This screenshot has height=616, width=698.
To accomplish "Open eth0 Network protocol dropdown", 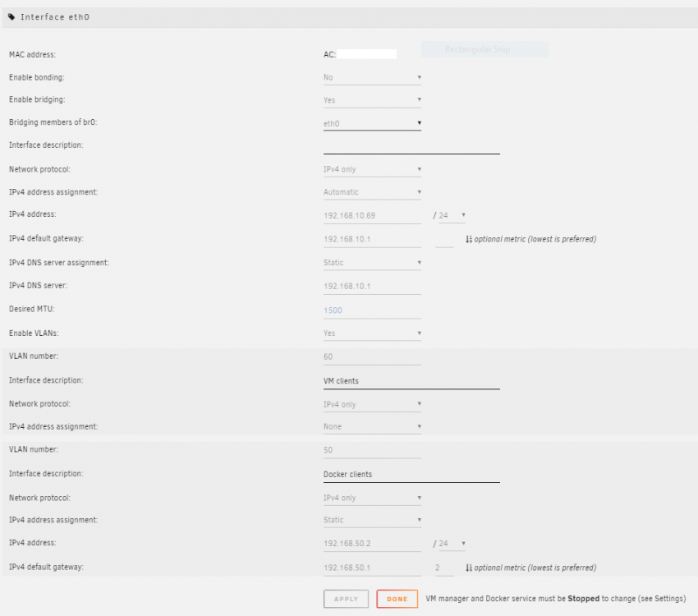I will tap(372, 169).
